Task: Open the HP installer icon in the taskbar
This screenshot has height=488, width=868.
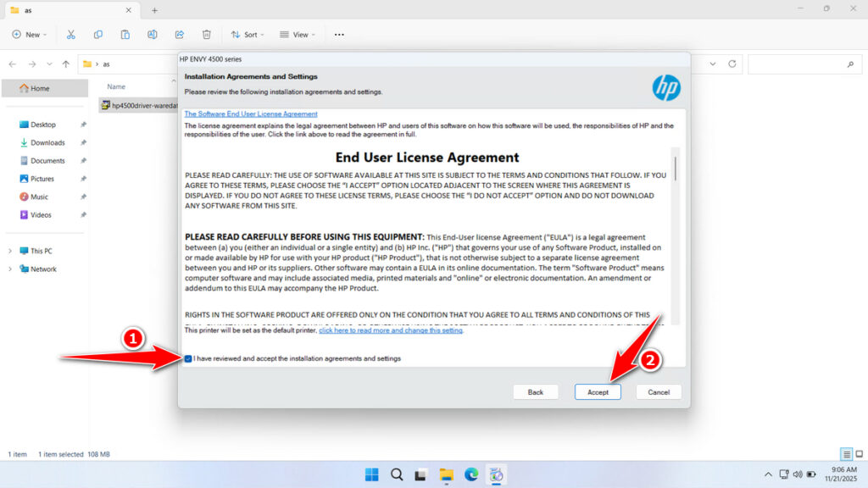Action: 496,474
